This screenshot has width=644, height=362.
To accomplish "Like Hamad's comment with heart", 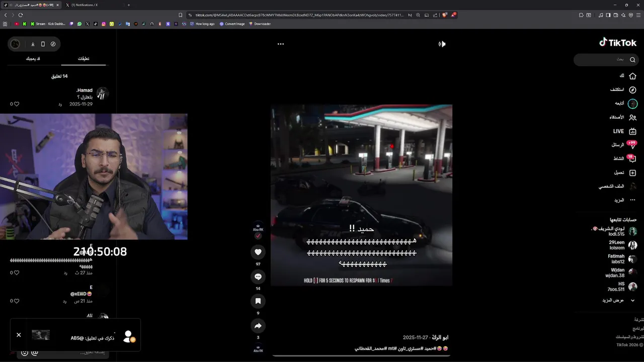I will pyautogui.click(x=16, y=104).
